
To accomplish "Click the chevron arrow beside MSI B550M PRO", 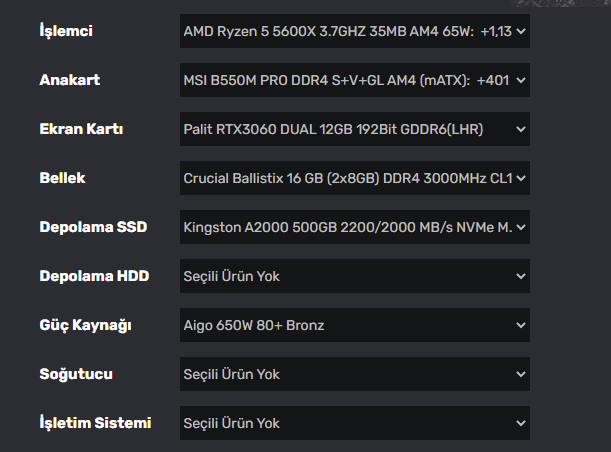I will coord(520,81).
